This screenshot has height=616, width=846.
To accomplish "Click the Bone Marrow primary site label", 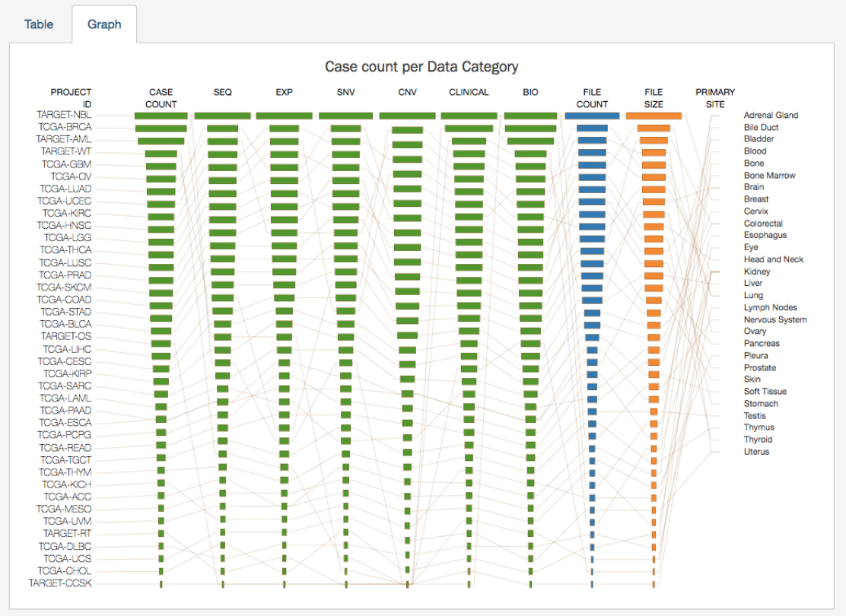I will [769, 176].
